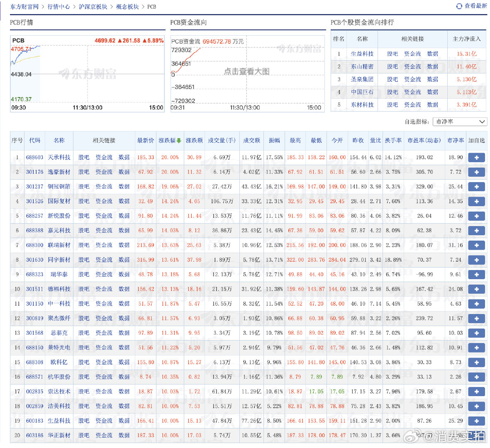The height and width of the screenshot is (448, 490).
Task: Add 崇达技术 to watchlist with plus button
Action: click(x=476, y=392)
